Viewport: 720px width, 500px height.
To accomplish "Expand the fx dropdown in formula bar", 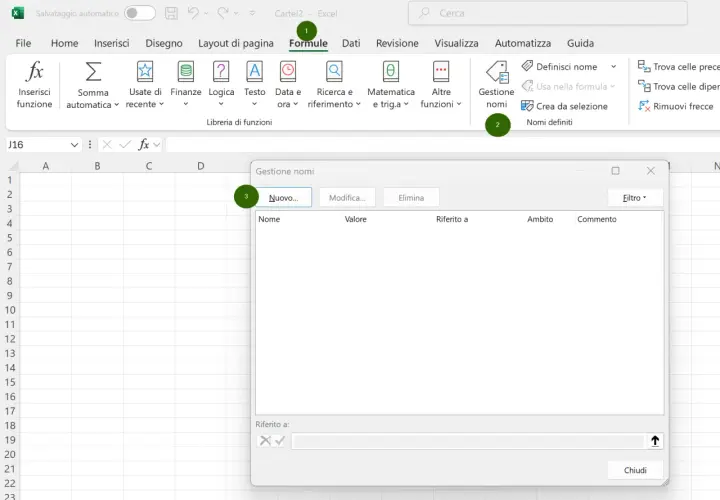I will point(157,145).
